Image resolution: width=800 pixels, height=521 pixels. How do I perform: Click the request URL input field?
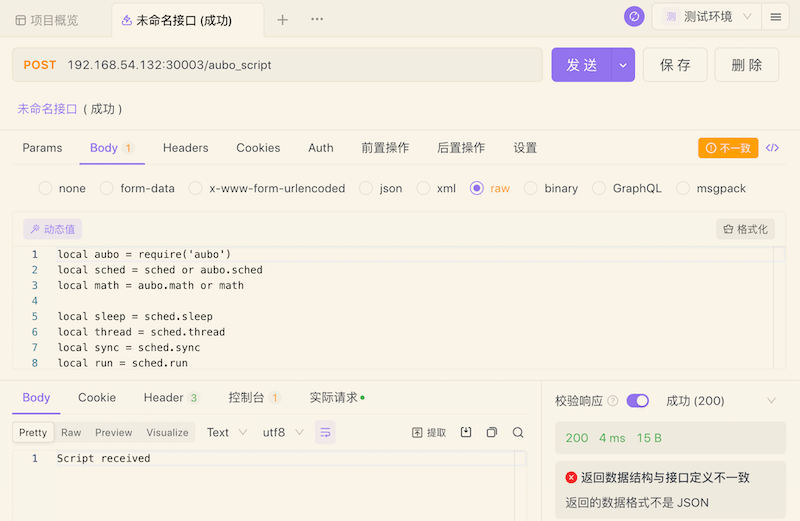point(304,65)
